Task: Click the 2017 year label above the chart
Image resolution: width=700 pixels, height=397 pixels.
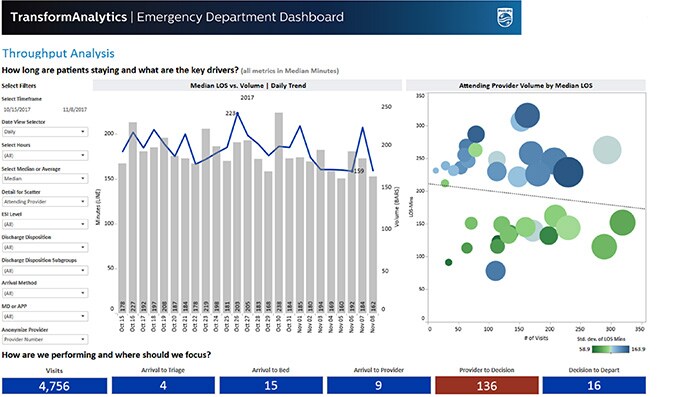Action: coord(247,97)
